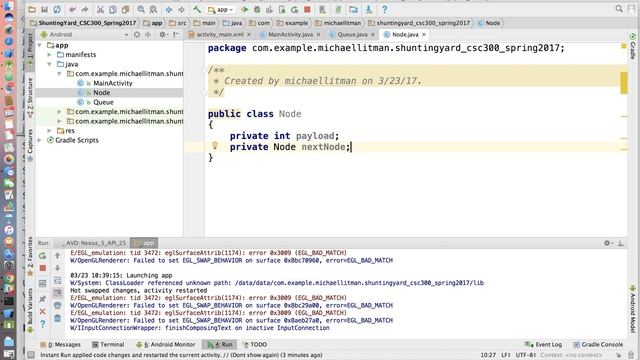Open the Terminal tool window

108,345
